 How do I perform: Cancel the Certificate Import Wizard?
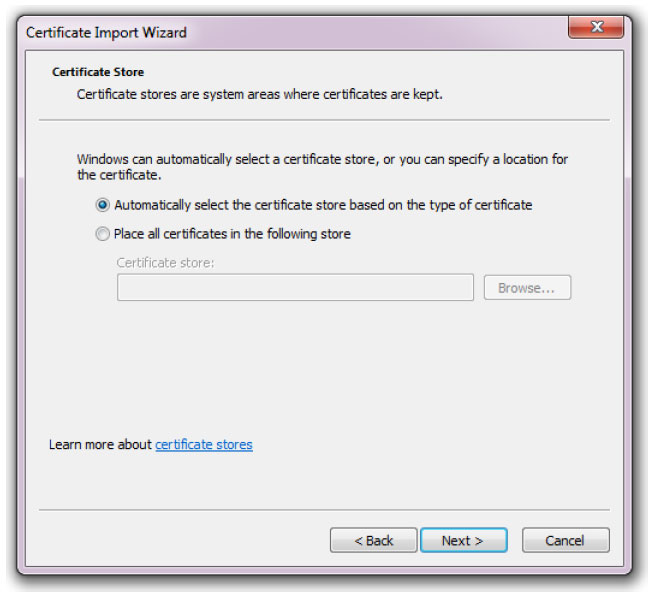(x=565, y=540)
